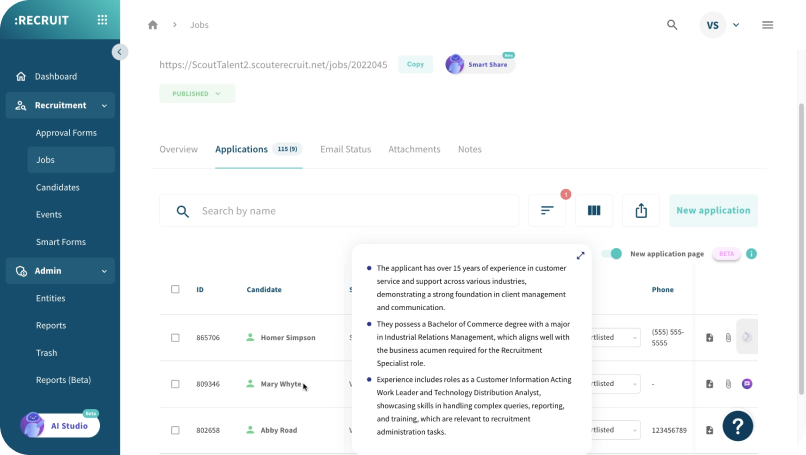Switch to the Email Status tab
Screen dimensions: 806x455
[x=345, y=149]
